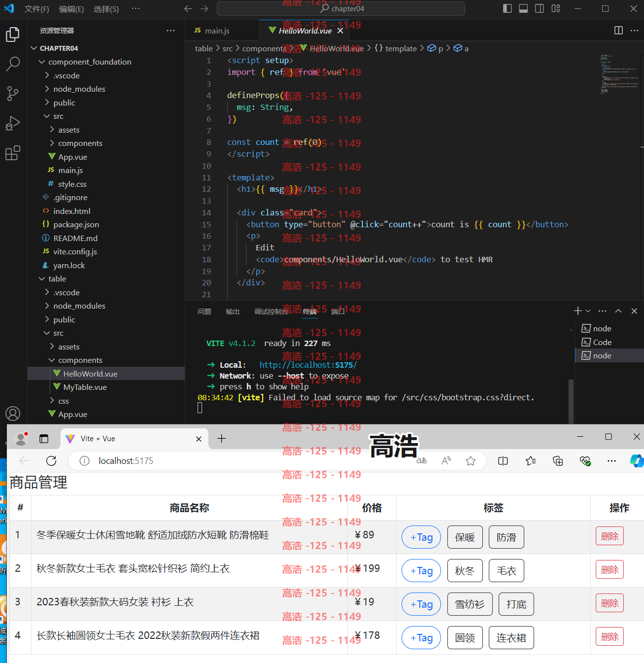Switch to the 端口 panel tab

point(338,312)
